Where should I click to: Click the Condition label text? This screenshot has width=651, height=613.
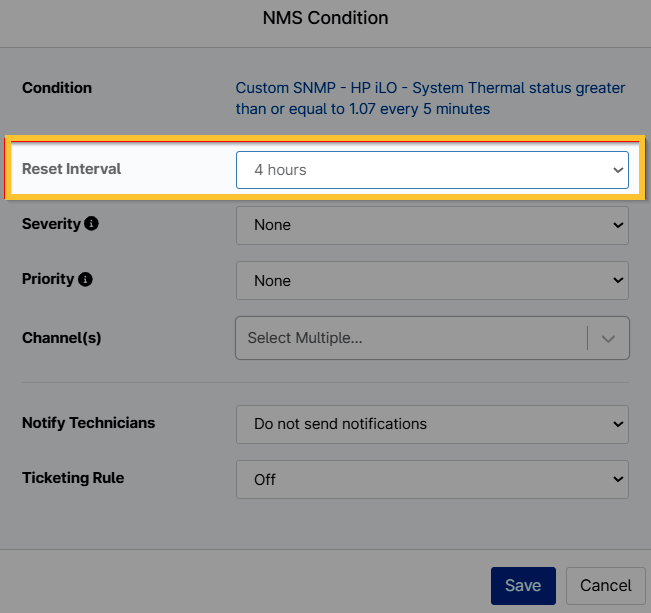pyautogui.click(x=56, y=88)
